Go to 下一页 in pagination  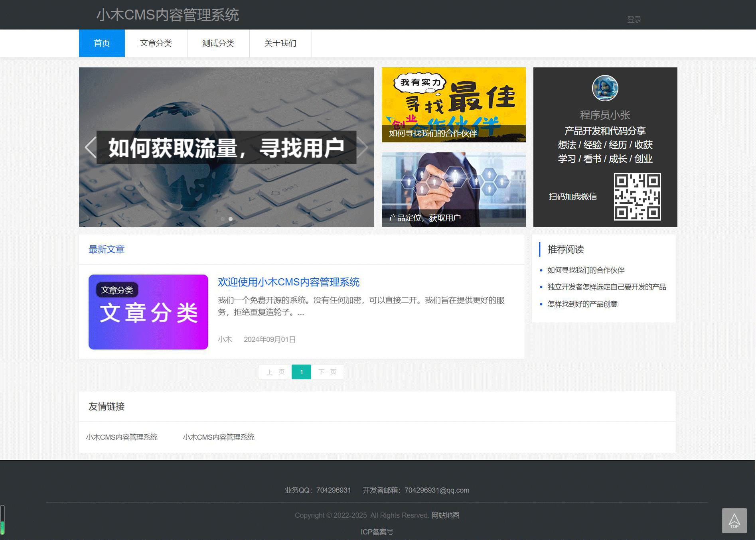pyautogui.click(x=327, y=372)
